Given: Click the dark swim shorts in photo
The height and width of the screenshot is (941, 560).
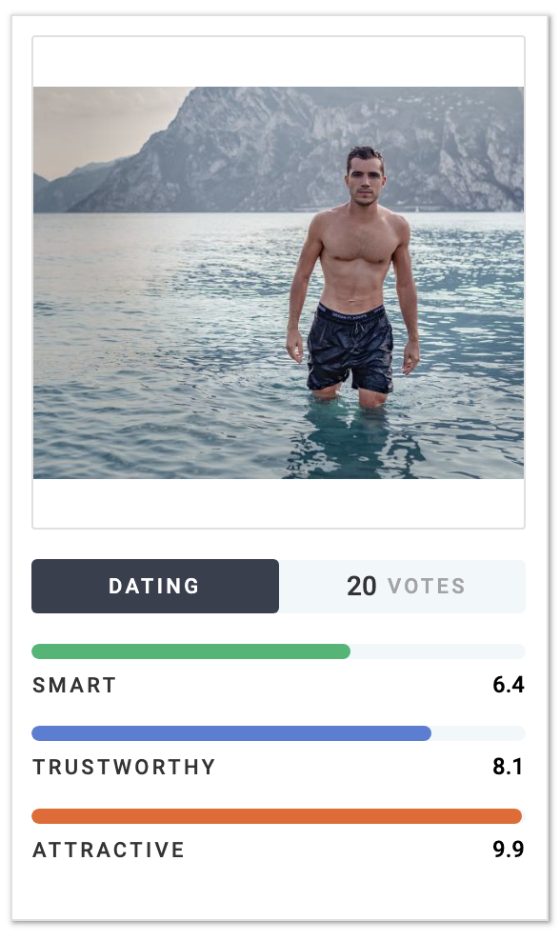Looking at the screenshot, I should point(350,348).
